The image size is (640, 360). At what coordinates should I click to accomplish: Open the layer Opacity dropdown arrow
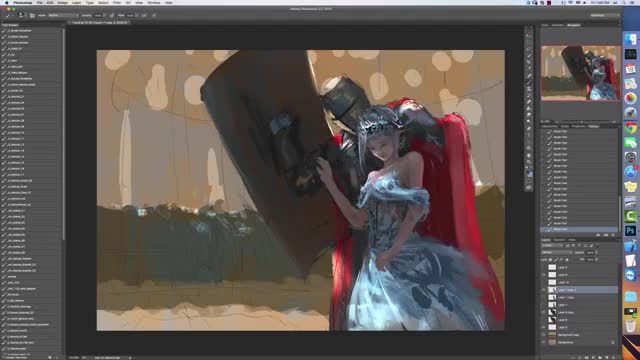pyautogui.click(x=596, y=252)
